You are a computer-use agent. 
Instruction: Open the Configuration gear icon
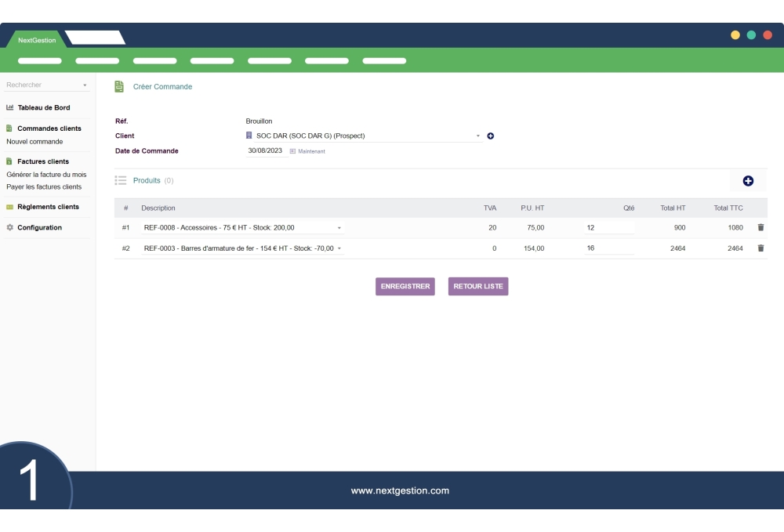click(10, 227)
